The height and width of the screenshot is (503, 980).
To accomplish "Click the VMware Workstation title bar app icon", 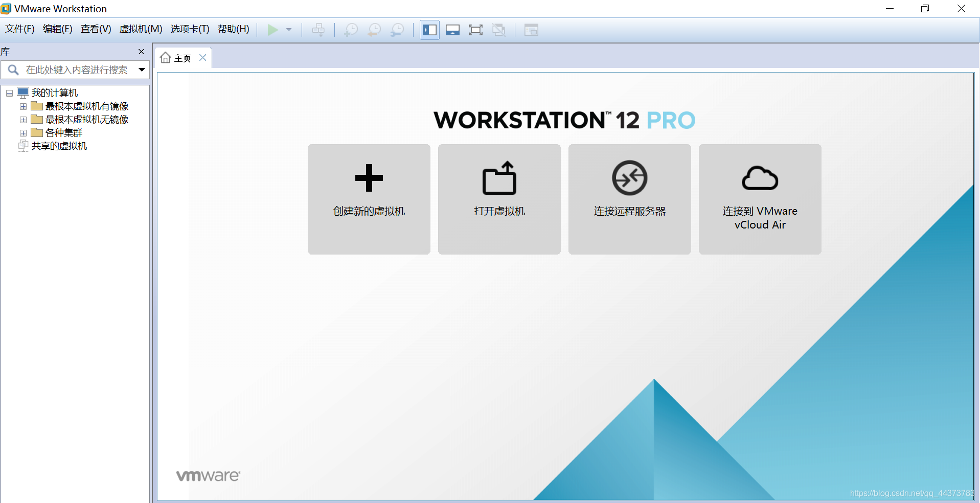I will coord(6,9).
